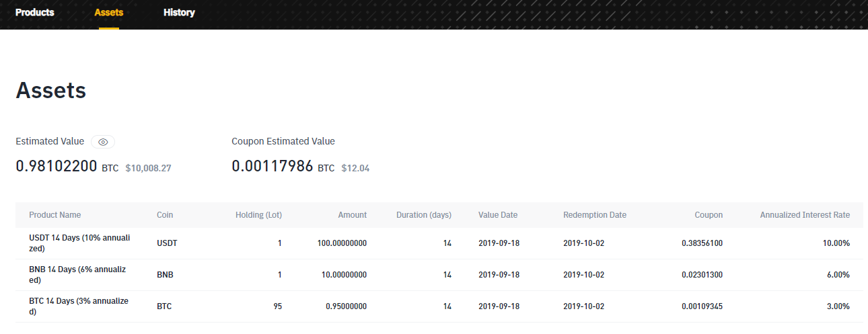Click the Value Date column header
The image size is (868, 334).
[x=498, y=215]
